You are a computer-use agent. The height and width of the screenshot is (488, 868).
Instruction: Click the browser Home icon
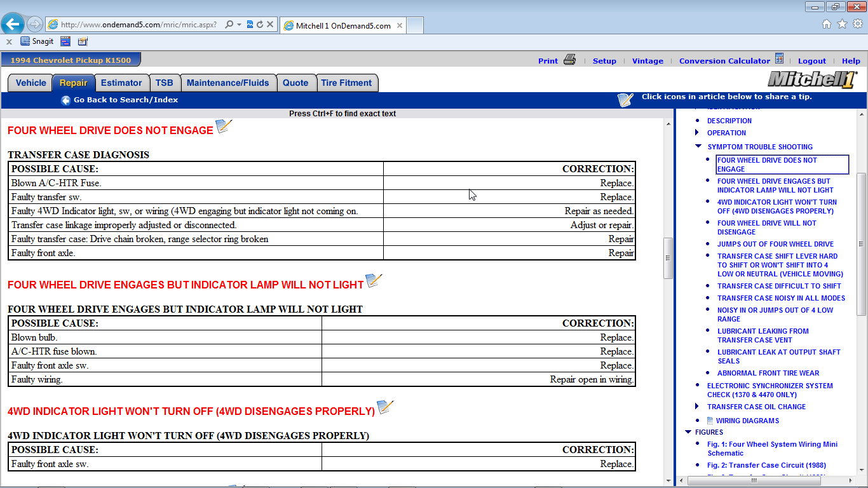pyautogui.click(x=827, y=24)
